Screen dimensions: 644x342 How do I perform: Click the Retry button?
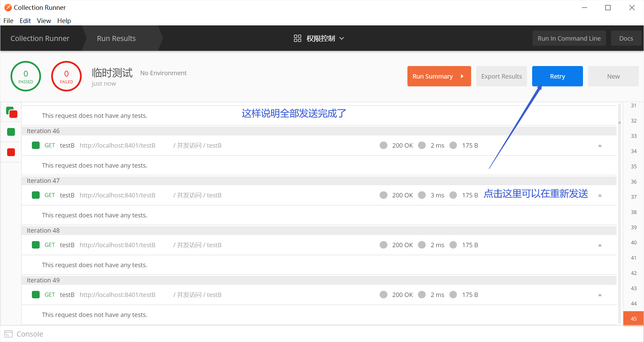point(557,76)
